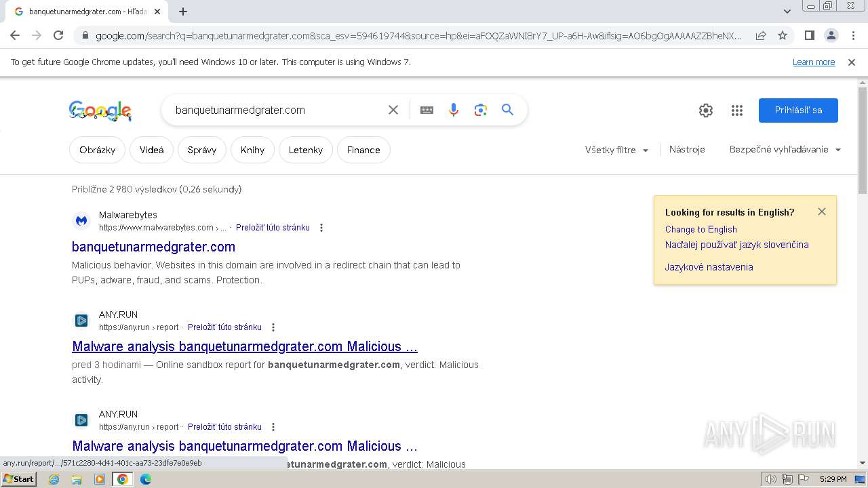
Task: Open more options for first ANY.RUN result
Action: (273, 327)
